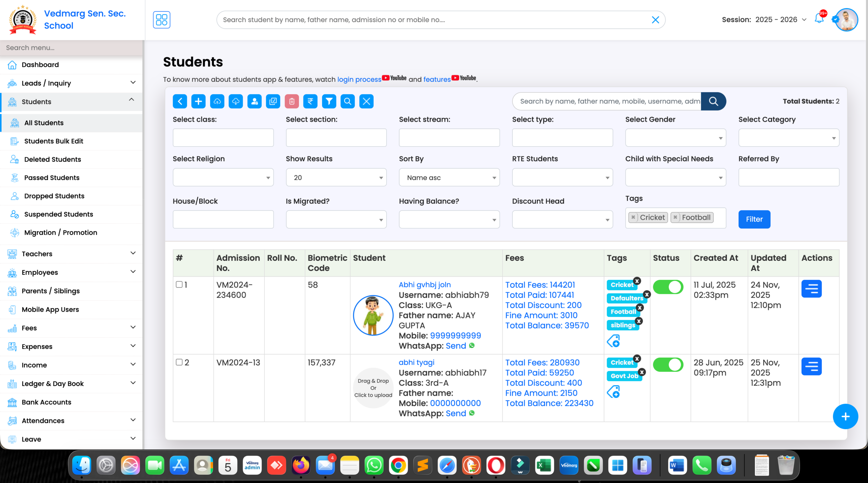This screenshot has height=483, width=868.
Task: Open the Sort By dropdown showing Name asc
Action: click(449, 177)
